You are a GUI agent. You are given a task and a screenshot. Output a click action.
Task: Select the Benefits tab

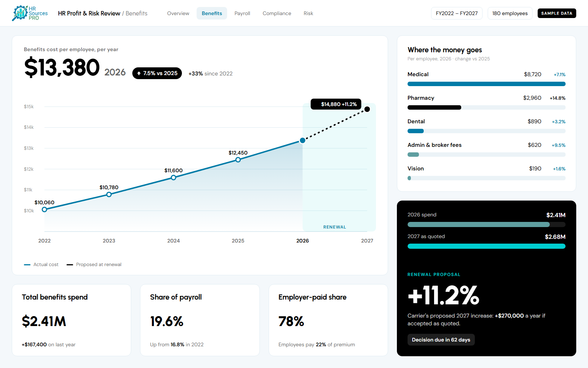(212, 13)
